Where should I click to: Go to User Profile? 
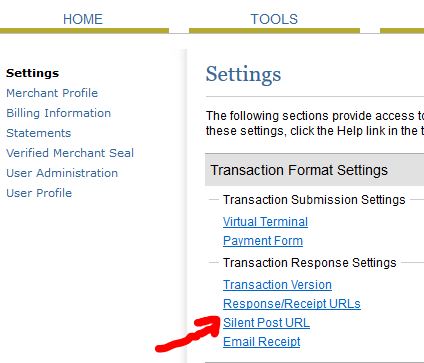(39, 193)
